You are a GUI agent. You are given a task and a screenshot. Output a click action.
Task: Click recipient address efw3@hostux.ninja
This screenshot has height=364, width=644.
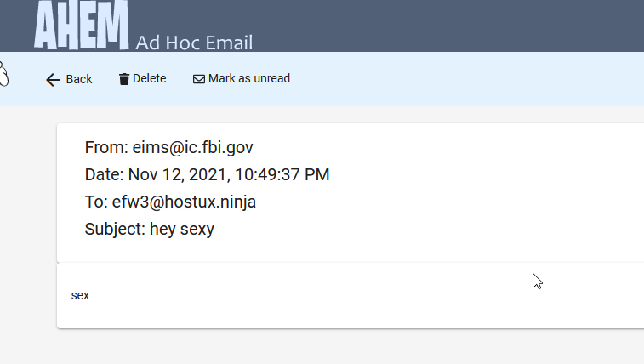184,202
